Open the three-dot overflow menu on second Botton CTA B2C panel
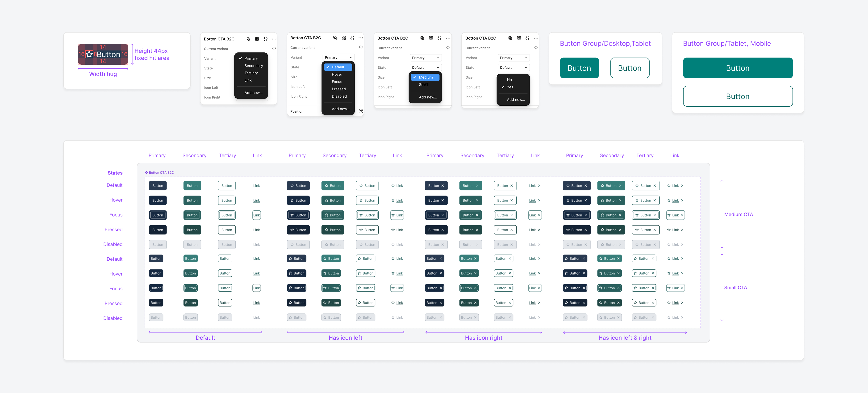 [x=361, y=38]
